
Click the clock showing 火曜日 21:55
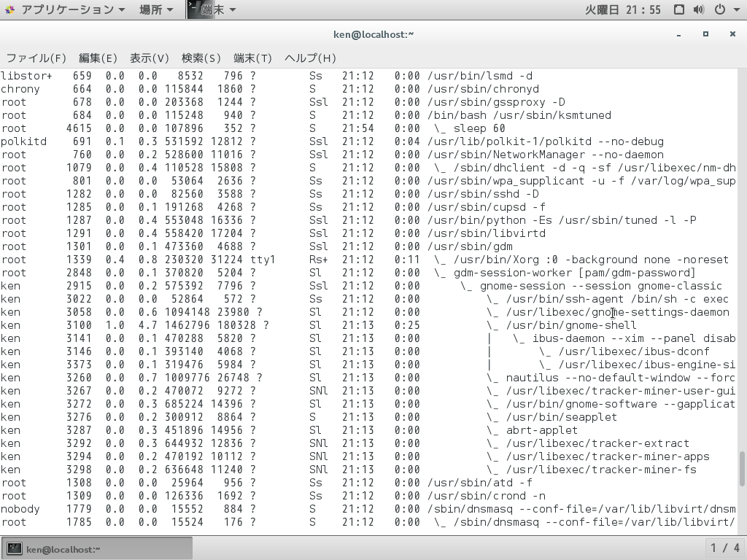click(623, 9)
